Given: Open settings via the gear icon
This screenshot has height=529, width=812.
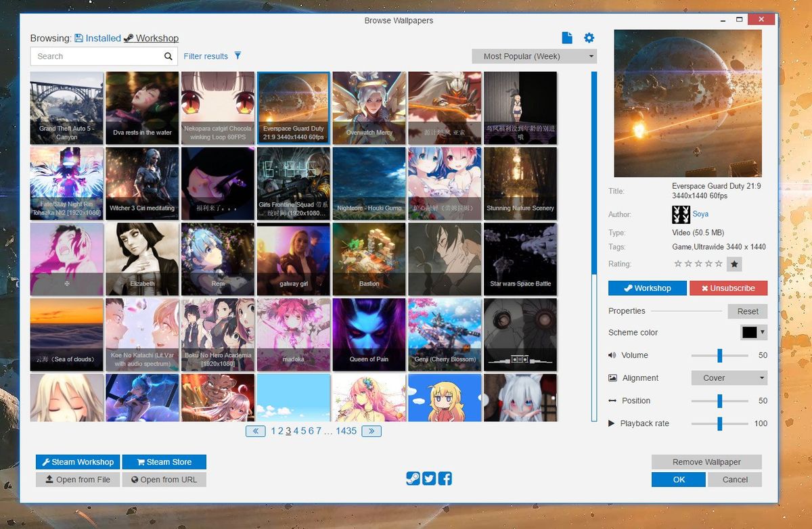Looking at the screenshot, I should click(589, 38).
